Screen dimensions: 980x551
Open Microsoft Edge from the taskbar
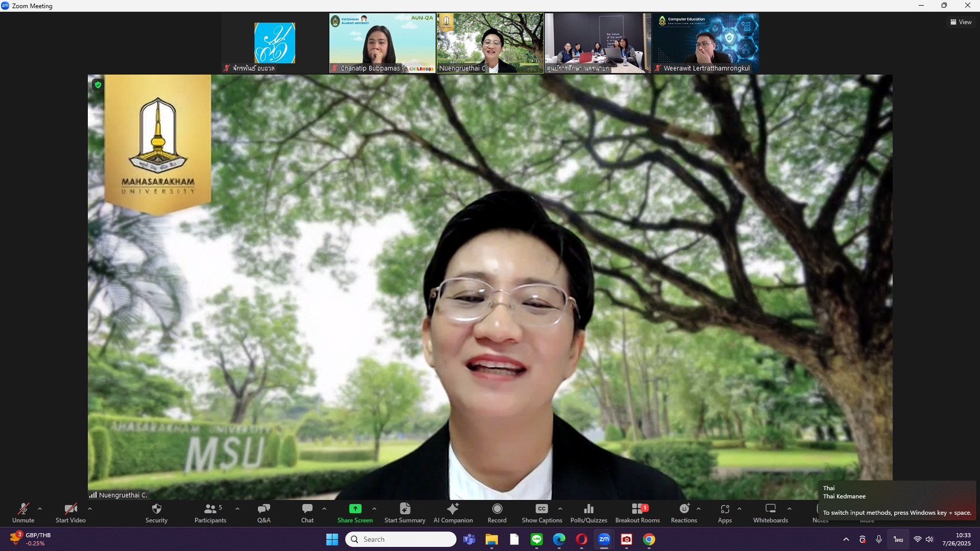559,540
